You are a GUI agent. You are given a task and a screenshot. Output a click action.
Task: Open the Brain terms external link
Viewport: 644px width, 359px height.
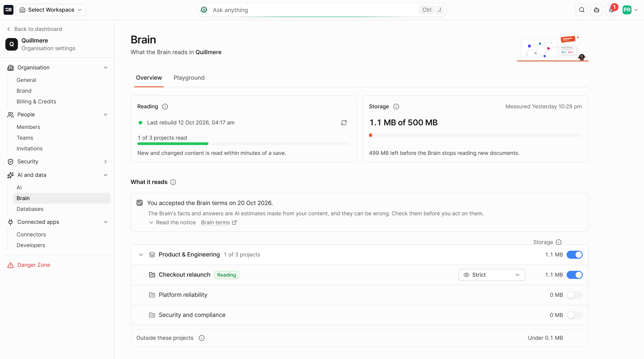[219, 222]
